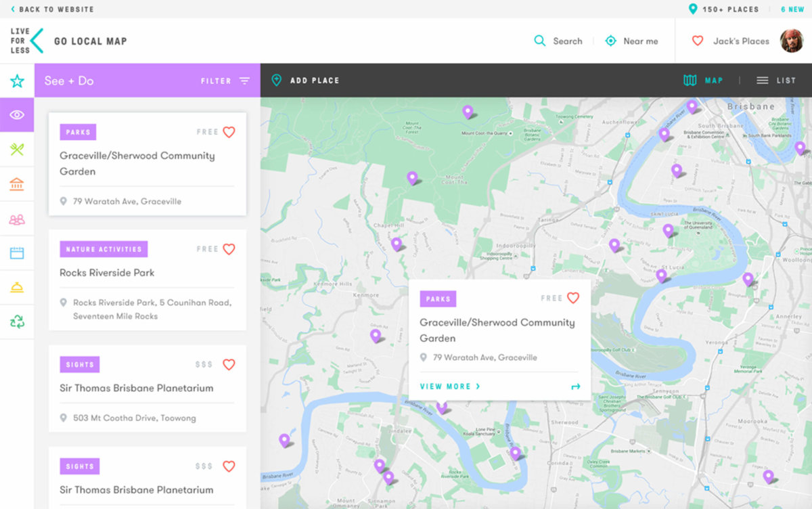Open the food and drink cutlery category icon
Image resolution: width=812 pixels, height=509 pixels.
coord(17,148)
